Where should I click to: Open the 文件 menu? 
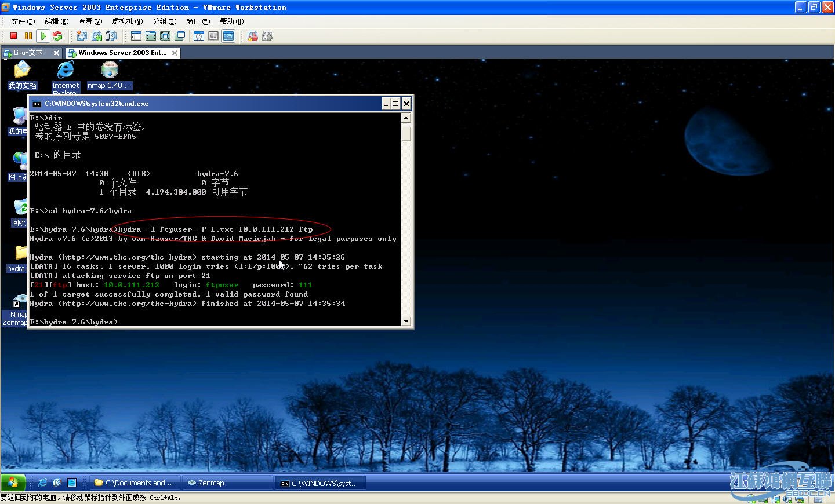23,21
